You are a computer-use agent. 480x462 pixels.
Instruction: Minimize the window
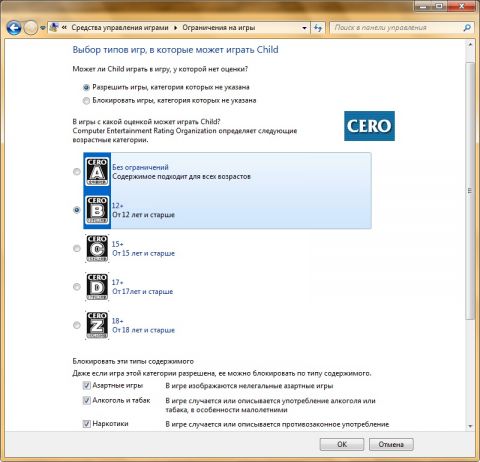(423, 6)
